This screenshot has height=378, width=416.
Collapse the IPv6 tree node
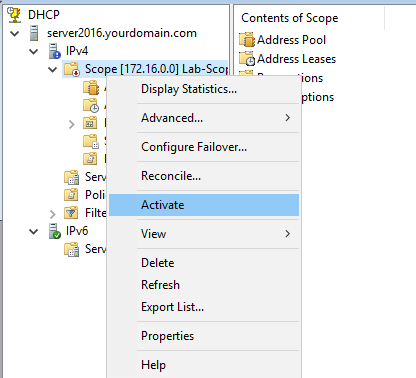[34, 232]
